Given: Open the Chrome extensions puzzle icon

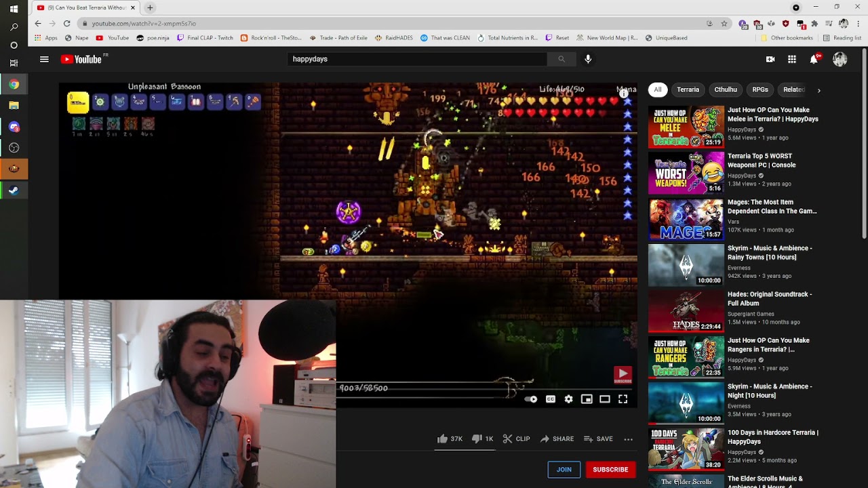Looking at the screenshot, I should pos(814,23).
